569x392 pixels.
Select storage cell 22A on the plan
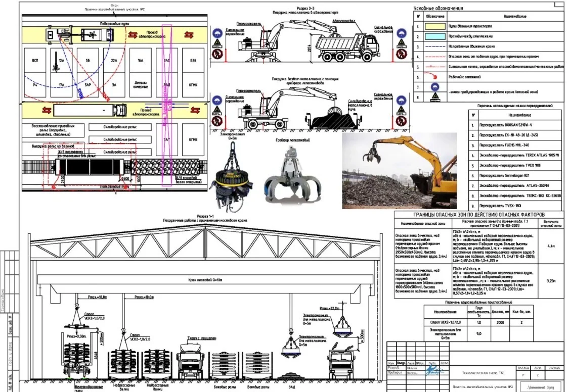pos(114,61)
